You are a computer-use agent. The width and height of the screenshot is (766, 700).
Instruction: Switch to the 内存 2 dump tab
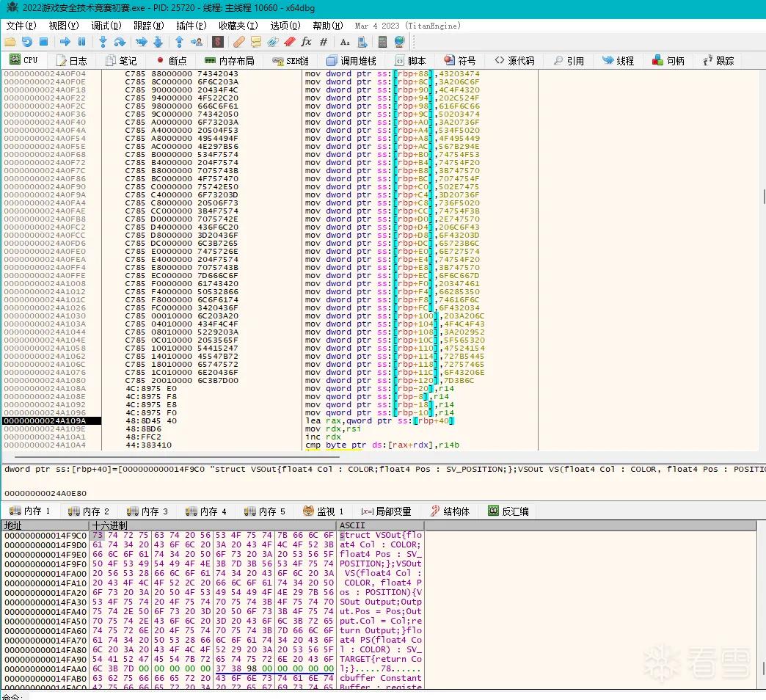(89, 511)
